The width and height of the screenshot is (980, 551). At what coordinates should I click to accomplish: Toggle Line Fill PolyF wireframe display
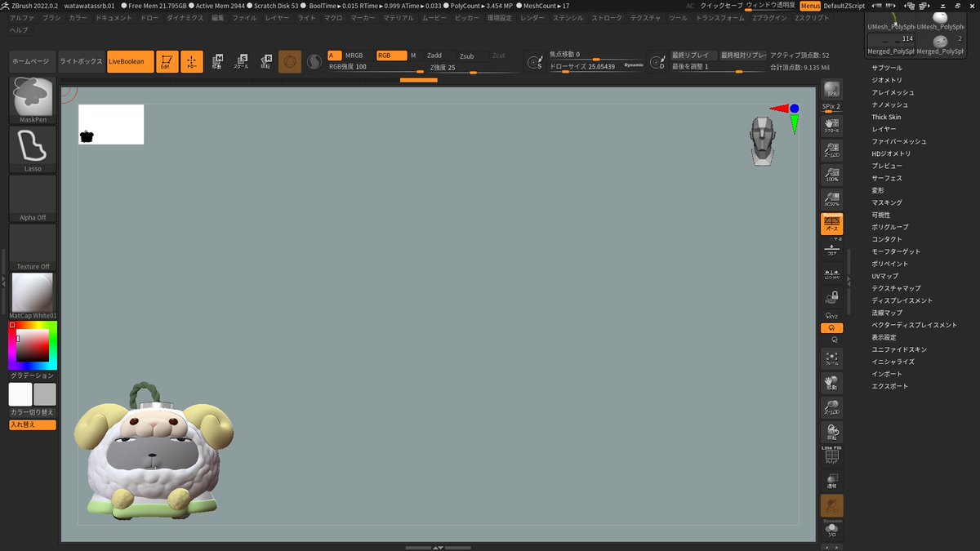(831, 455)
